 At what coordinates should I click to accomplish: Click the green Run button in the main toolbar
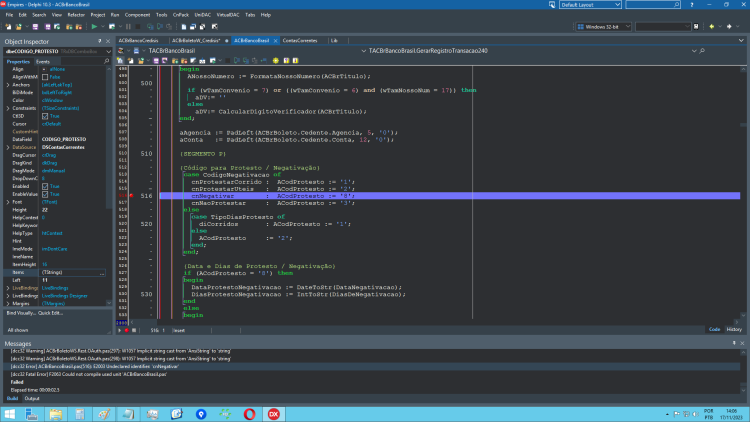(94, 27)
